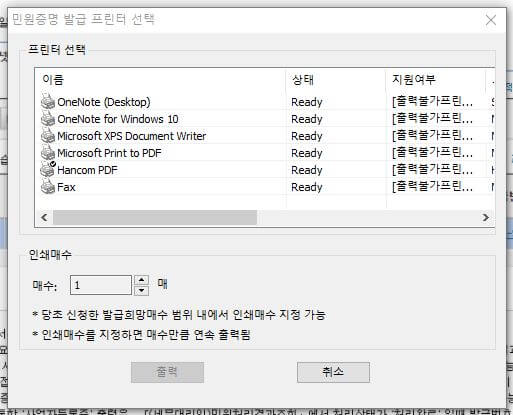Image resolution: width=513 pixels, height=415 pixels.
Task: Click the Microsoft XPS Document Writer printer icon
Action: [48, 135]
